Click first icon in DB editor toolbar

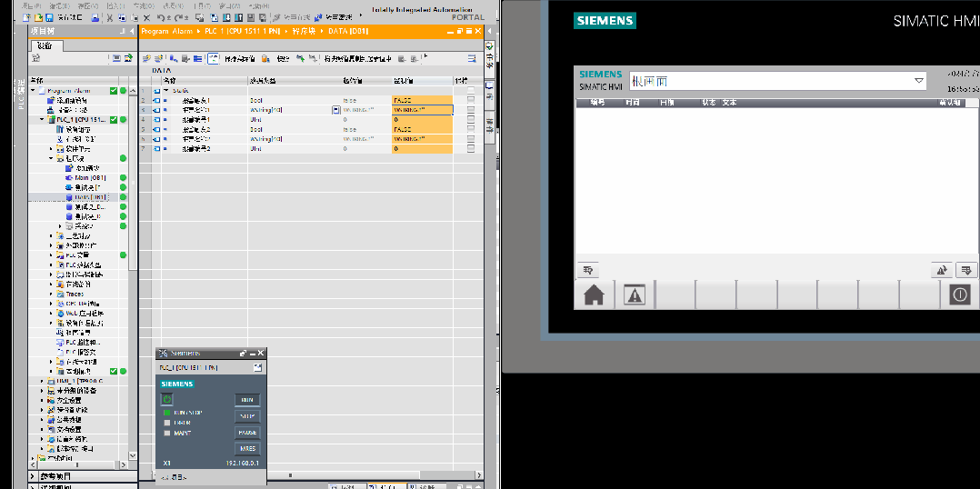pos(147,59)
